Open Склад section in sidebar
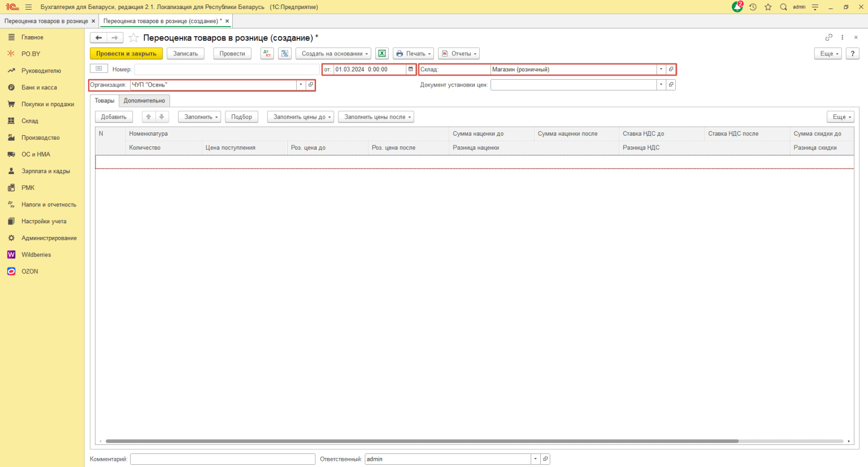868x467 pixels. click(x=29, y=121)
